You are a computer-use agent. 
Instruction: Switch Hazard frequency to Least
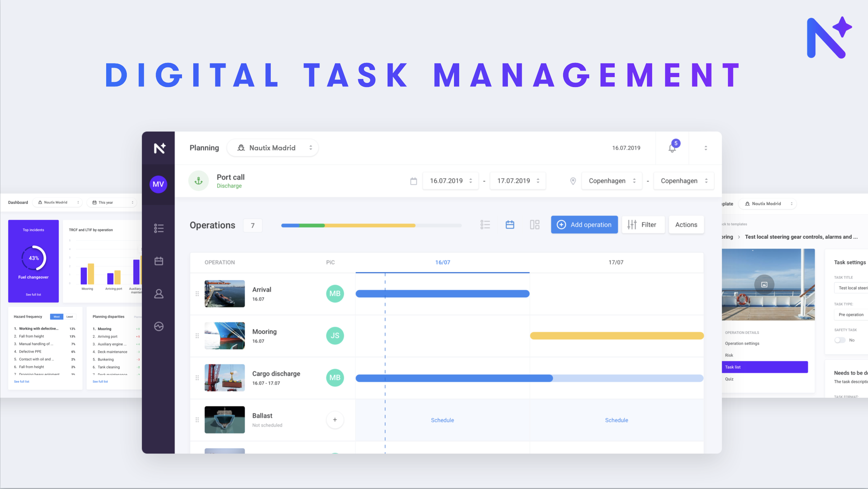[x=69, y=316]
